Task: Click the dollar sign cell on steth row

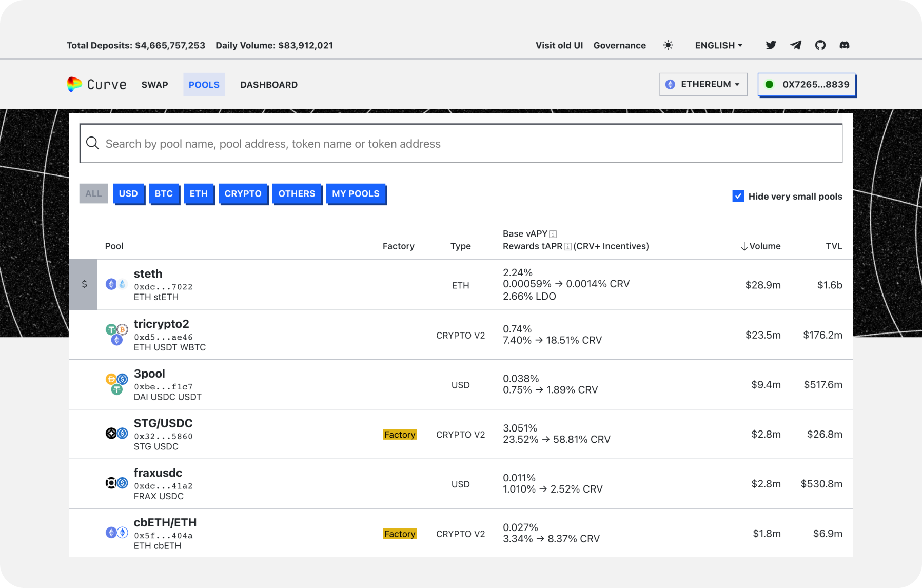Action: coord(84,284)
